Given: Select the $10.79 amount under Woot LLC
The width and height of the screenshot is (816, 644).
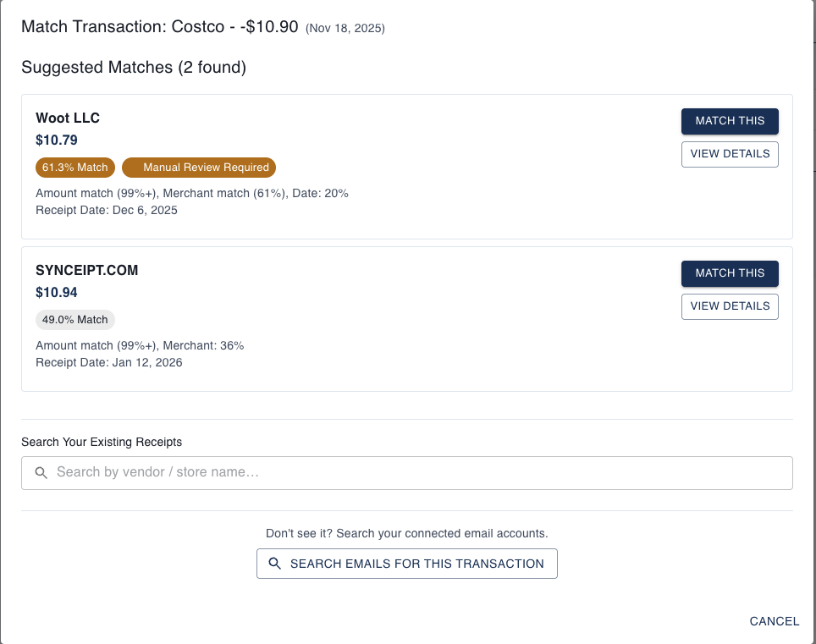Looking at the screenshot, I should pyautogui.click(x=56, y=140).
